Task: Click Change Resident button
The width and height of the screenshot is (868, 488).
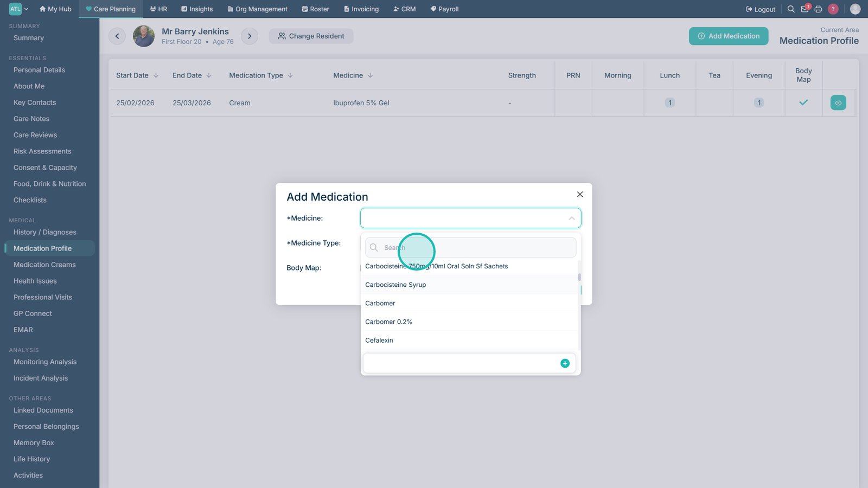Action: click(311, 36)
